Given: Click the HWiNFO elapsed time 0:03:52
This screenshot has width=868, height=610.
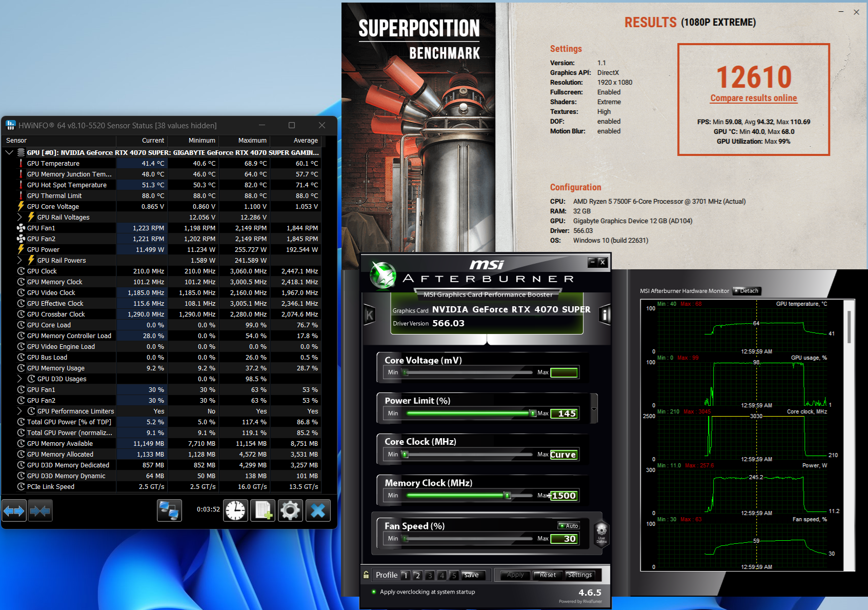Looking at the screenshot, I should point(208,509).
